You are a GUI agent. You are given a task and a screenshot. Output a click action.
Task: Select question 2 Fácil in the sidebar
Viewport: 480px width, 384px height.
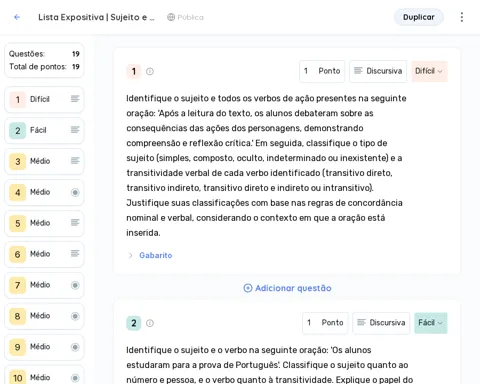tap(44, 130)
